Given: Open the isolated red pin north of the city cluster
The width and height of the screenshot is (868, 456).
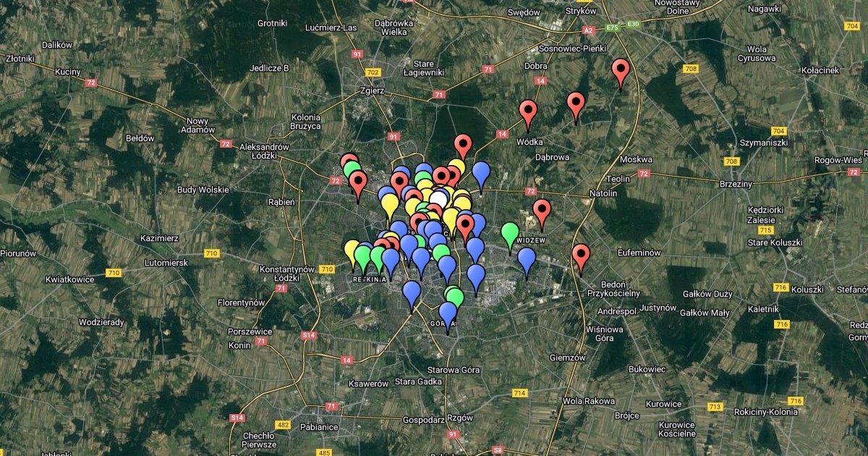Looking at the screenshot, I should click(463, 146).
